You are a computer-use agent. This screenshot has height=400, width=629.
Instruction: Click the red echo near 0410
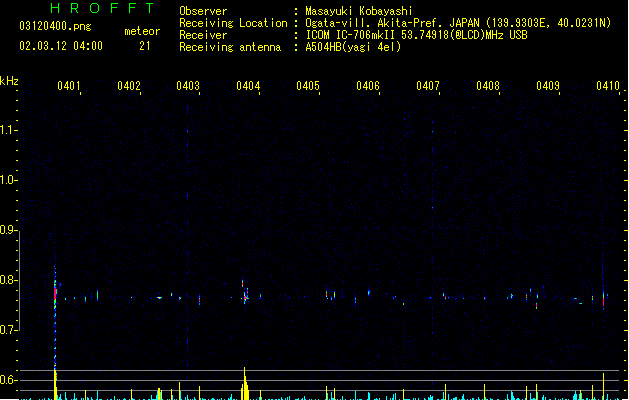point(603,299)
